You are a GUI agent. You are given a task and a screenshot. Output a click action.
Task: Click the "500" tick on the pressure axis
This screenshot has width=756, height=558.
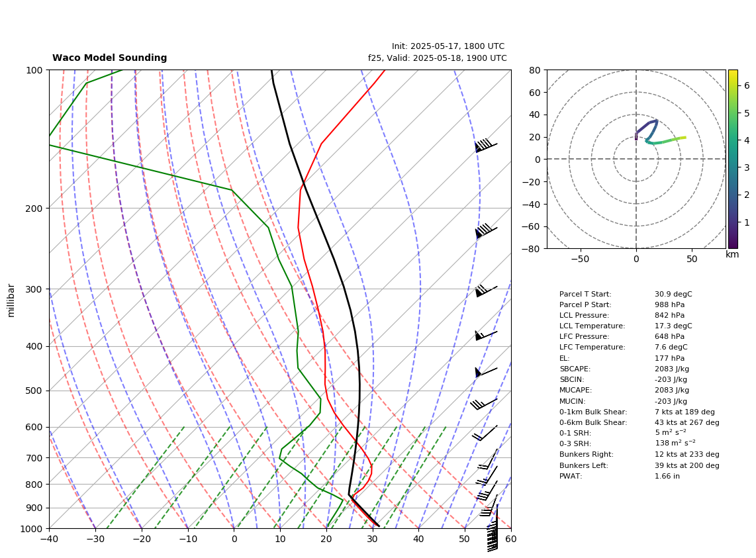tap(34, 391)
